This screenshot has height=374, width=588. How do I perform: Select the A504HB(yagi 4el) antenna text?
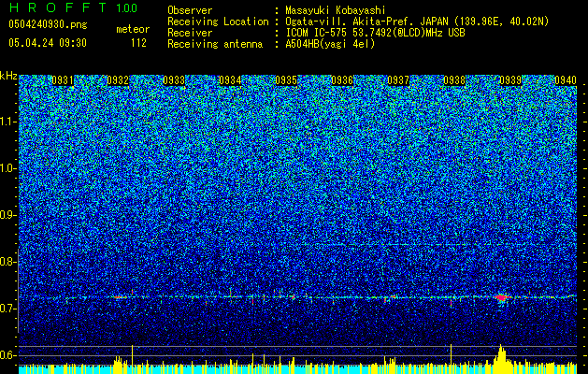tap(330, 44)
